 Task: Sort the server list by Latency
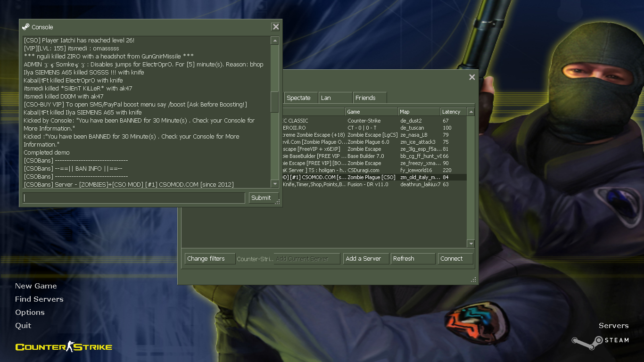coord(453,112)
